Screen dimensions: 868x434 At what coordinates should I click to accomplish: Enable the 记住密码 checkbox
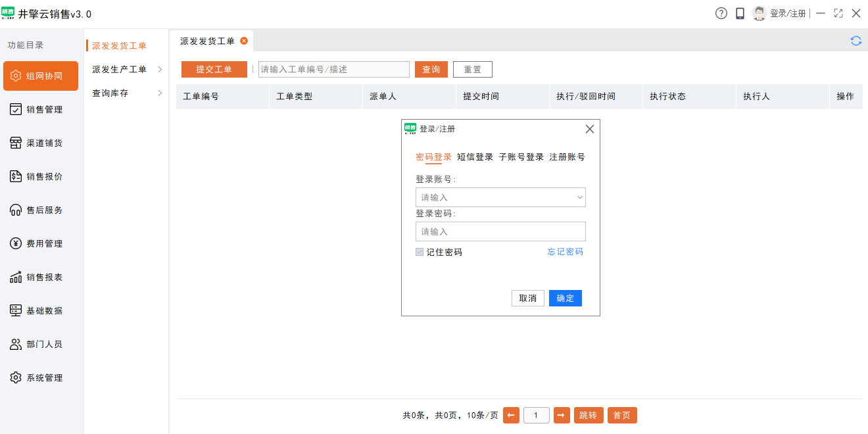(420, 252)
